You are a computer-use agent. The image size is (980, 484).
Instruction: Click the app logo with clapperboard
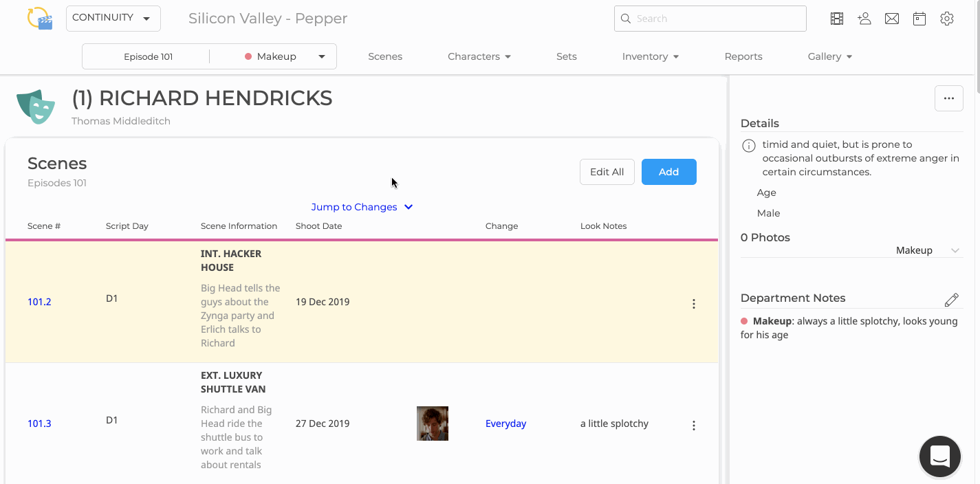pyautogui.click(x=39, y=19)
